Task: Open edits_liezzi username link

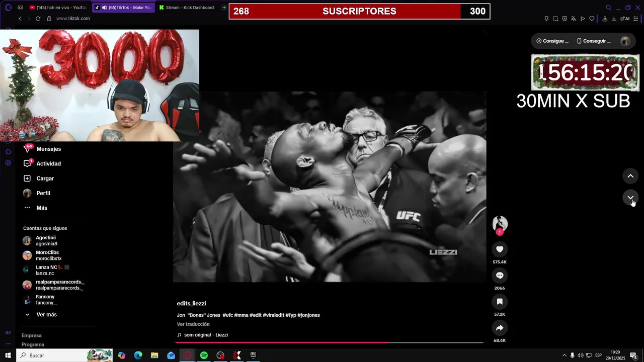Action: click(191, 303)
